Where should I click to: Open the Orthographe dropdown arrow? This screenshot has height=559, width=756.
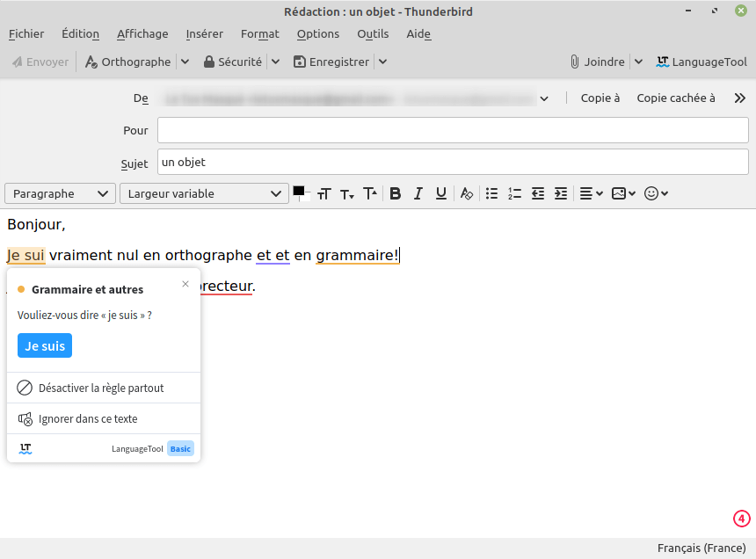185,62
